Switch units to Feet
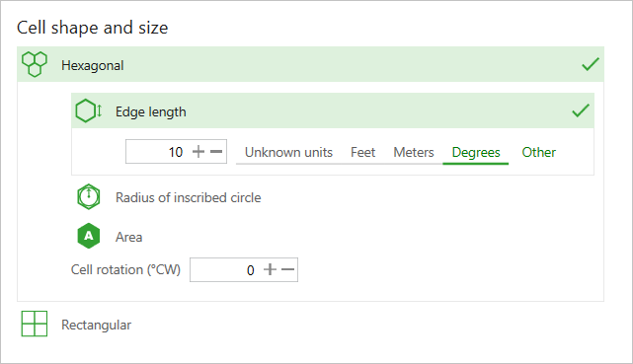Image resolution: width=633 pixels, height=364 pixels. point(363,152)
